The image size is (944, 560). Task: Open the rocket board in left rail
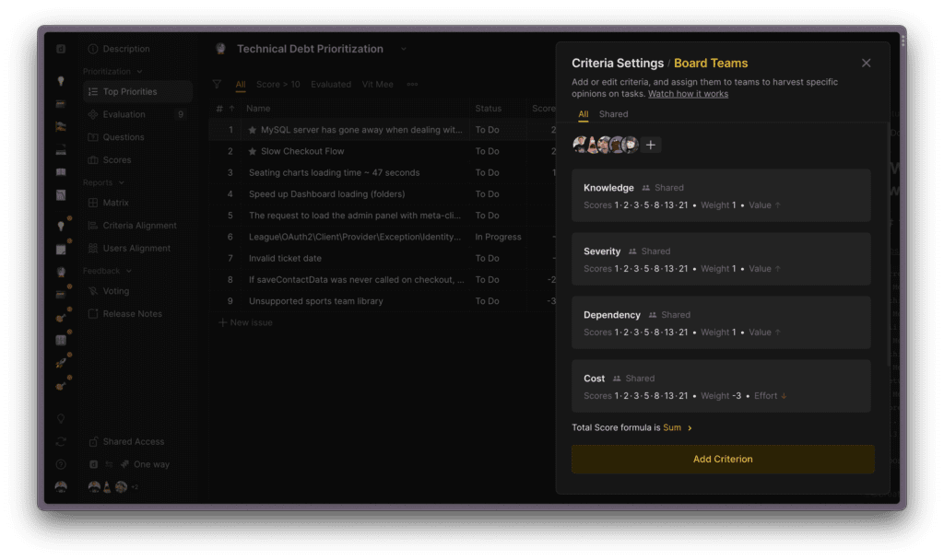[61, 363]
